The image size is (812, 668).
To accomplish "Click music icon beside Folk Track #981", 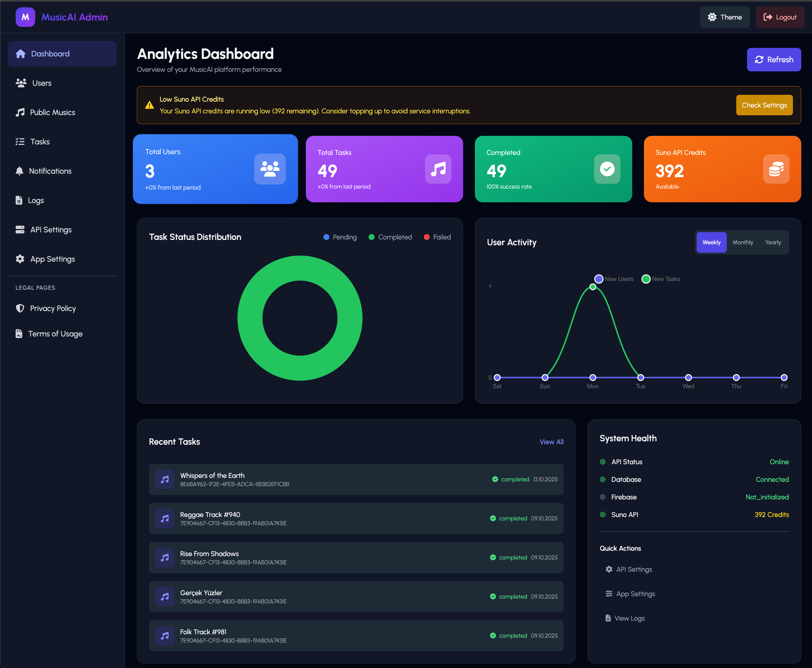I will pos(165,636).
